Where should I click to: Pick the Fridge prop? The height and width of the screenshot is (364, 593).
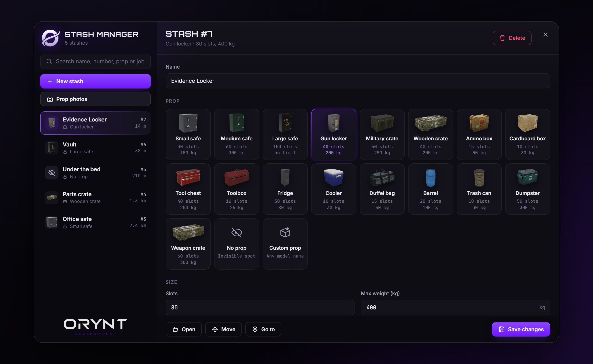click(285, 189)
